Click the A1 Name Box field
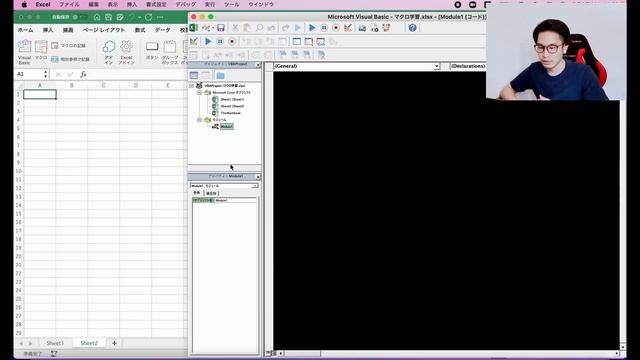The image size is (640, 360). click(x=29, y=74)
